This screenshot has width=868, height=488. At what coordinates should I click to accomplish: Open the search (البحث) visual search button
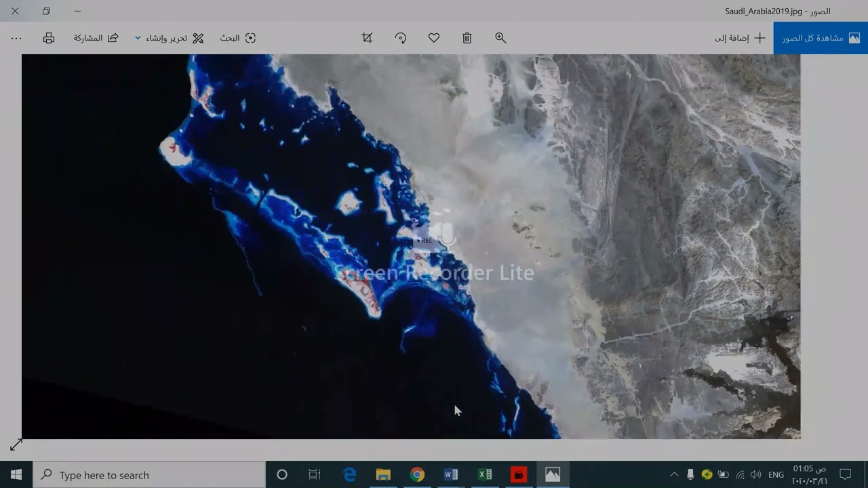(x=238, y=38)
